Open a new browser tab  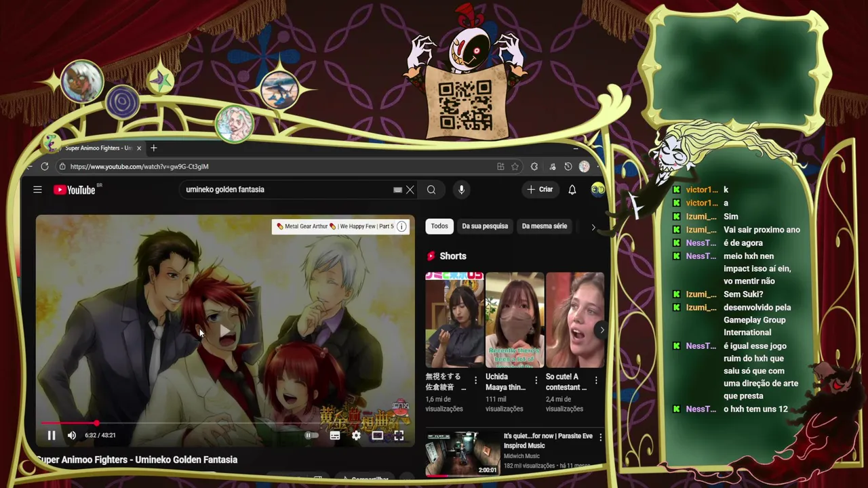[x=154, y=148]
